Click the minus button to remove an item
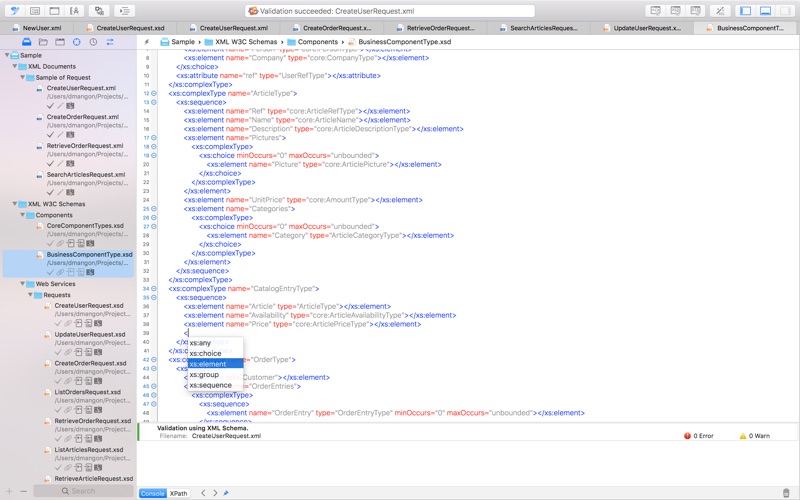Screen dimensions: 800x500 26,491
